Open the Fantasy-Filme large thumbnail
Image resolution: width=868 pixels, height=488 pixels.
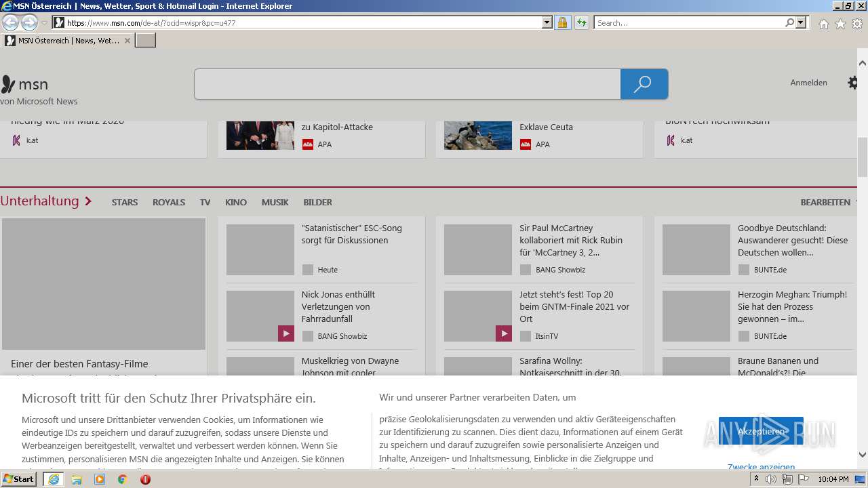(x=104, y=283)
